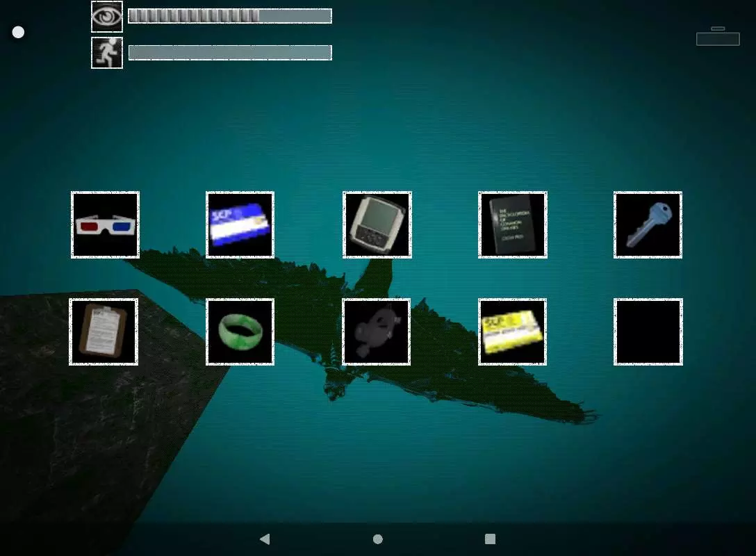Tap the stamina meter bar

[230, 53]
